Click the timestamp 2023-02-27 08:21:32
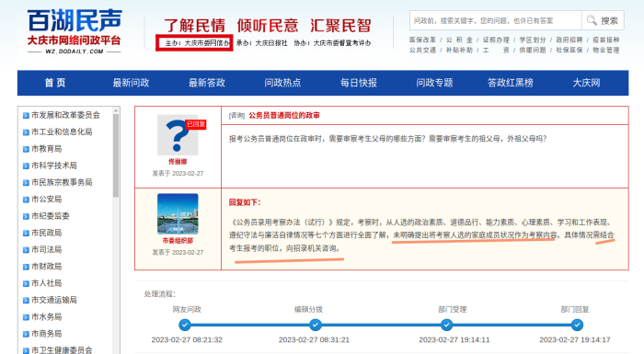This screenshot has height=354, width=644. 187,340
